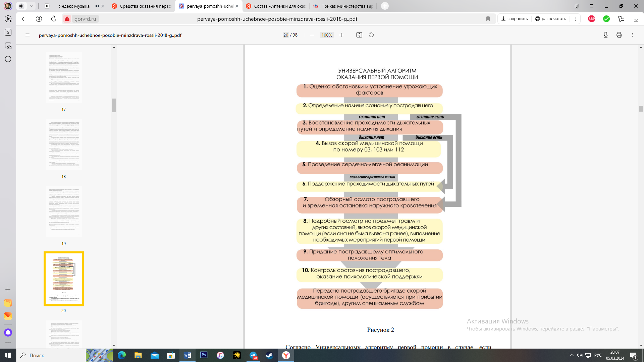
Task: Show hidden system tray icons
Action: coord(572,355)
